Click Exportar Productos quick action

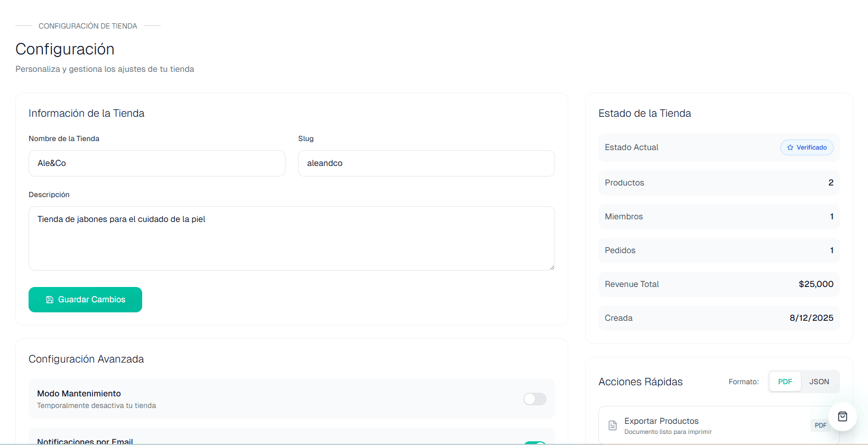719,425
